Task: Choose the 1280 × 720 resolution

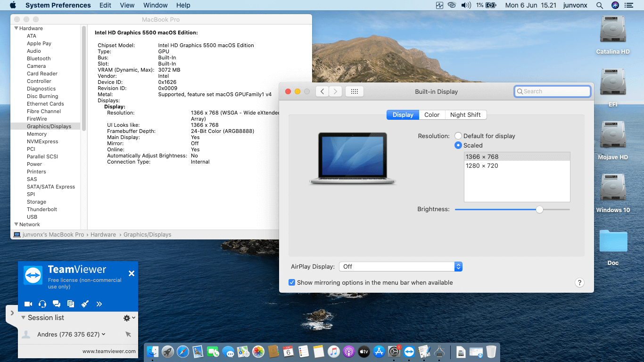Action: (482, 166)
